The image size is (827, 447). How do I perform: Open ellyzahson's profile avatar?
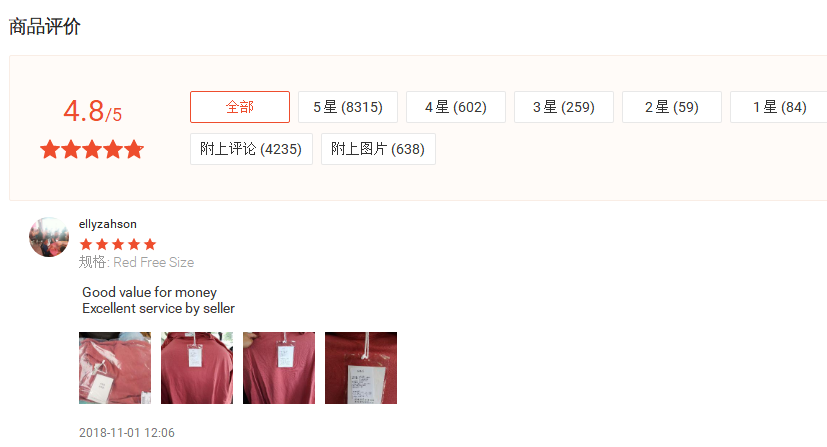49,237
